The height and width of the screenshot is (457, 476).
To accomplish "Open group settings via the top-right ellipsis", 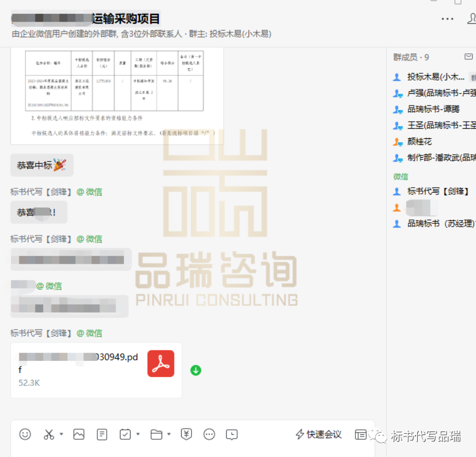I will [447, 18].
